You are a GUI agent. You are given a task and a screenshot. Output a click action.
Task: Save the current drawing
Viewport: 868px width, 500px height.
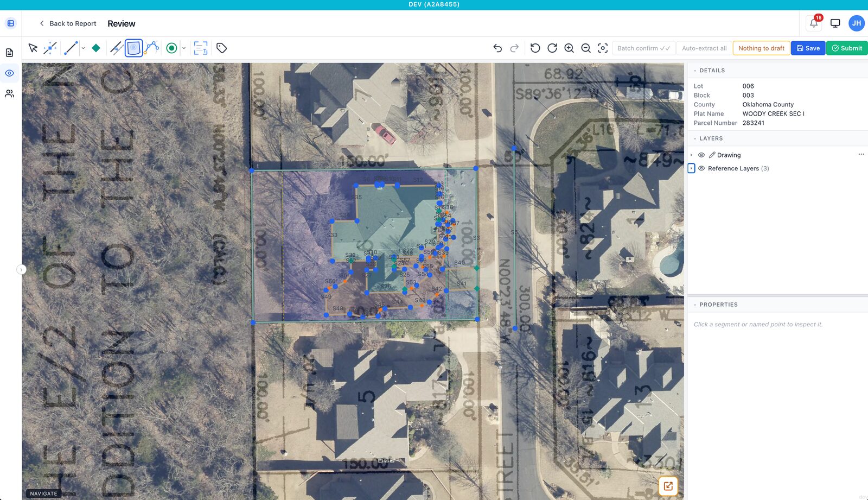click(808, 48)
